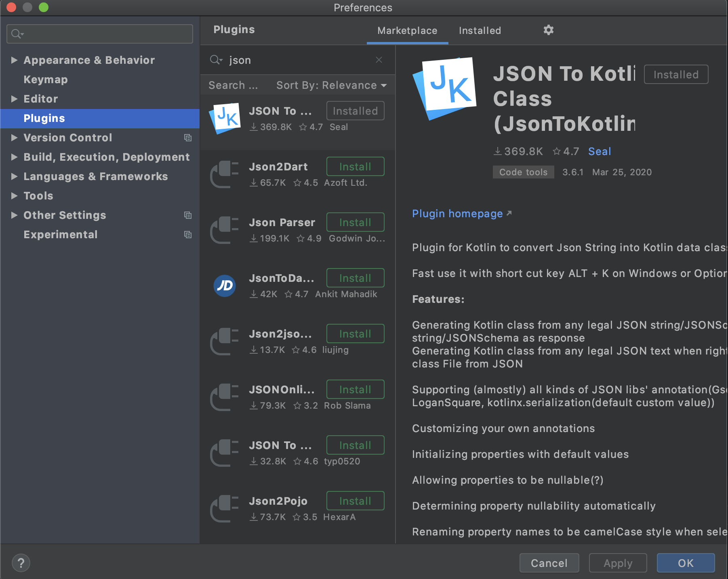Expand the Editor settings group
The height and width of the screenshot is (579, 728).
pyautogui.click(x=14, y=99)
